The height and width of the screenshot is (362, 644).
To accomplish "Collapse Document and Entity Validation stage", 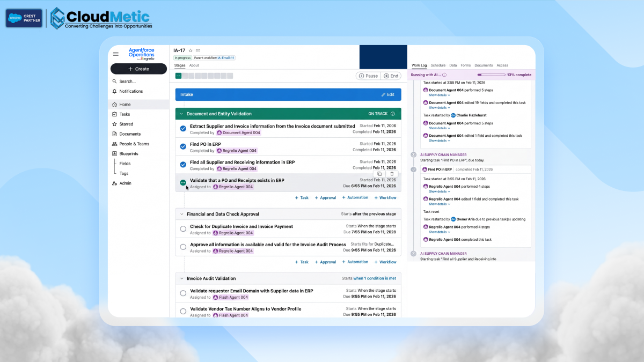I will coord(181,114).
